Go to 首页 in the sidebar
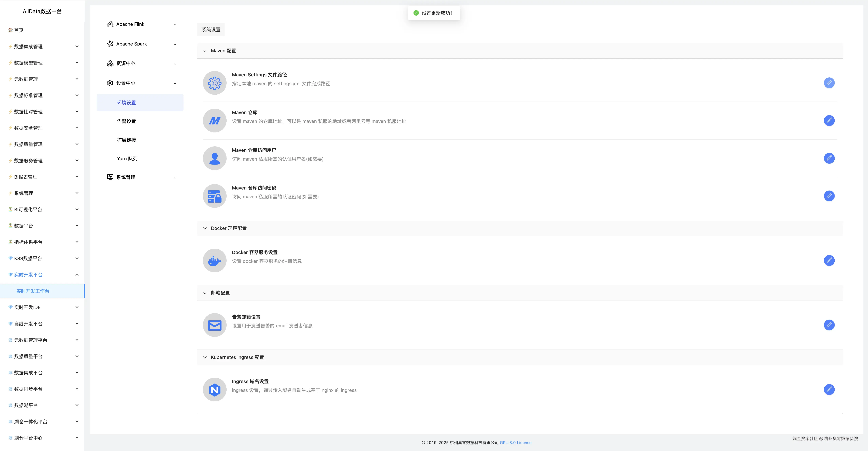 coord(18,30)
